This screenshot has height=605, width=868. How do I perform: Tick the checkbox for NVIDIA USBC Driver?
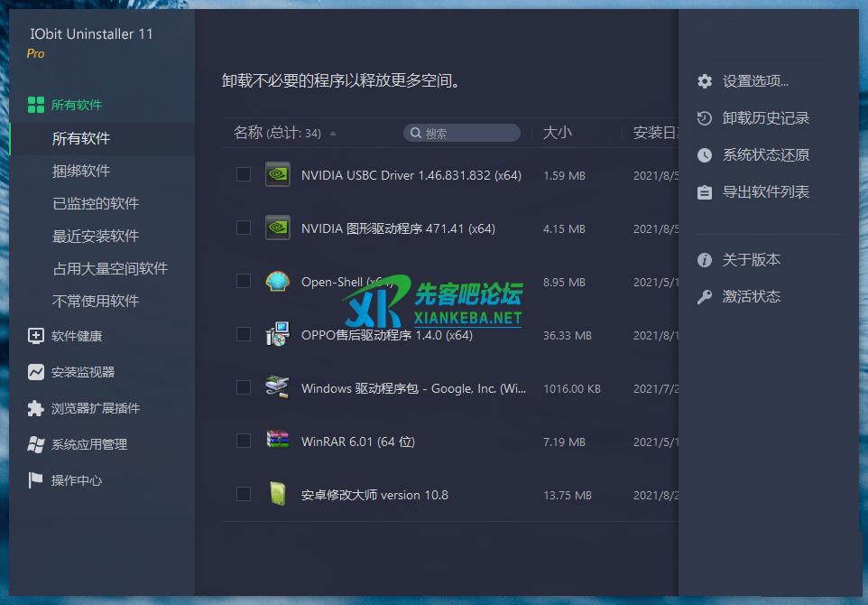(244, 174)
